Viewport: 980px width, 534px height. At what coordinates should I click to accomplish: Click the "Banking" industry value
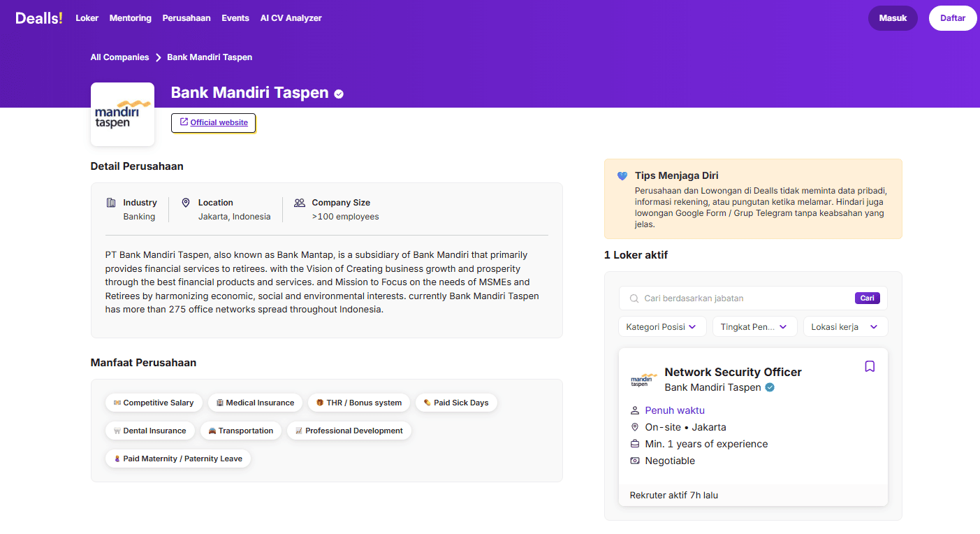(139, 217)
